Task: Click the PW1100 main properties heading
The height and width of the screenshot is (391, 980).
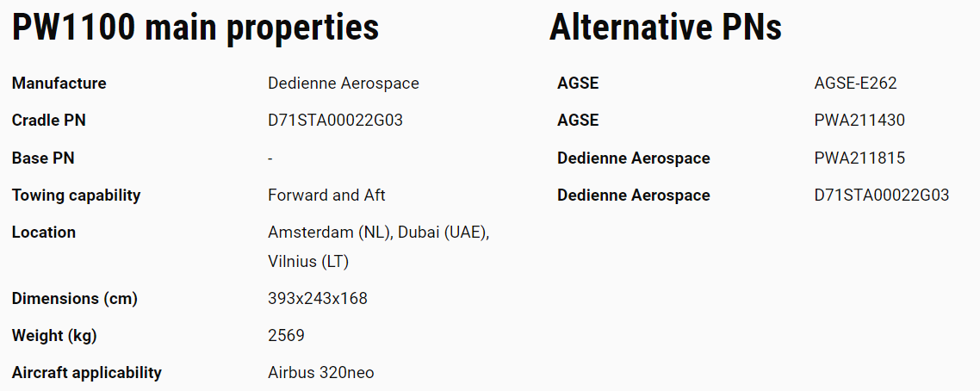Action: click(195, 28)
